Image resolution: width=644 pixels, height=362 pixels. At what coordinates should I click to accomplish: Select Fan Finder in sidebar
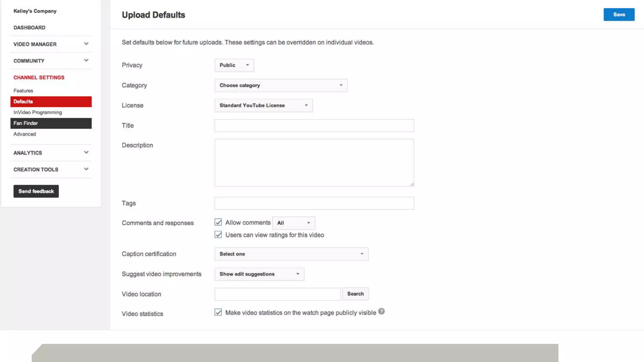51,123
